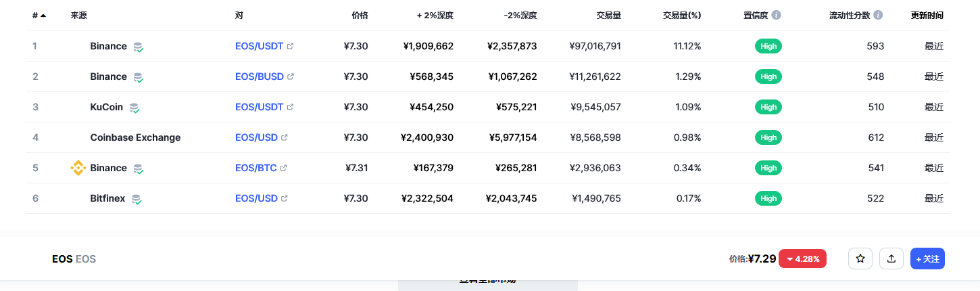Open external link icon for Bitfinex EOS/USD
Image resolution: width=980 pixels, height=291 pixels.
point(285,199)
